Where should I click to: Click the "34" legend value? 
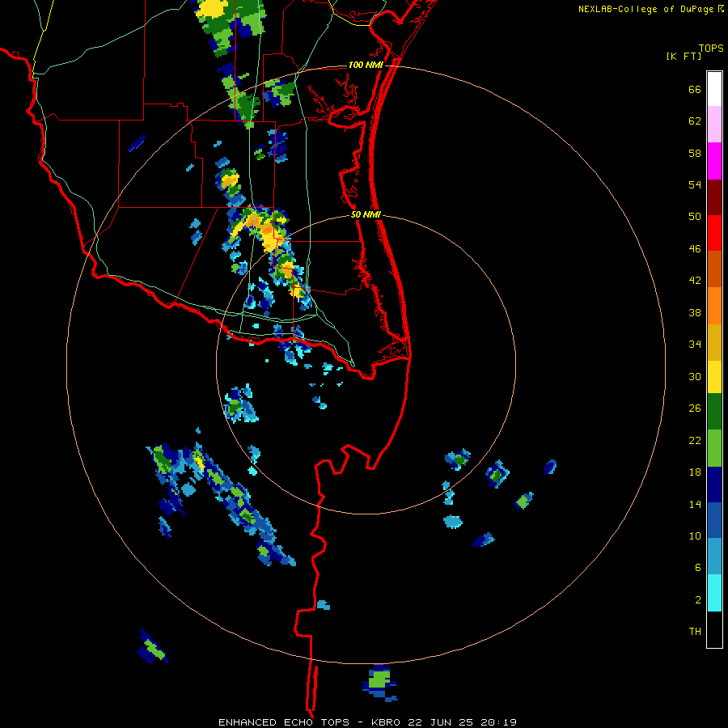[695, 345]
